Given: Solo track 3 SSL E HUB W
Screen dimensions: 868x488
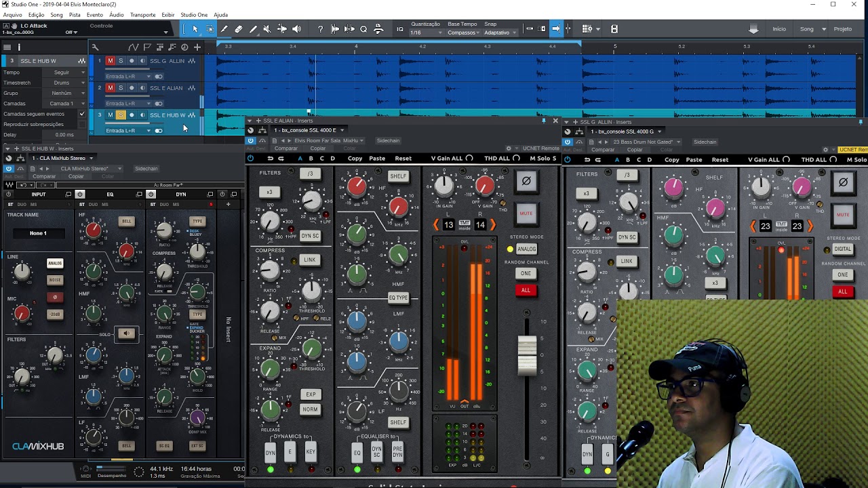Looking at the screenshot, I should [121, 115].
